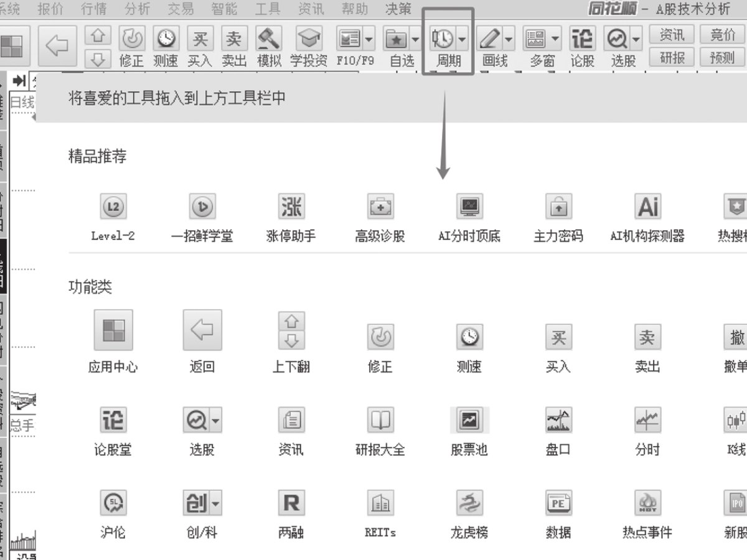Expand the 选股 tool dropdown in 功能类

(215, 421)
